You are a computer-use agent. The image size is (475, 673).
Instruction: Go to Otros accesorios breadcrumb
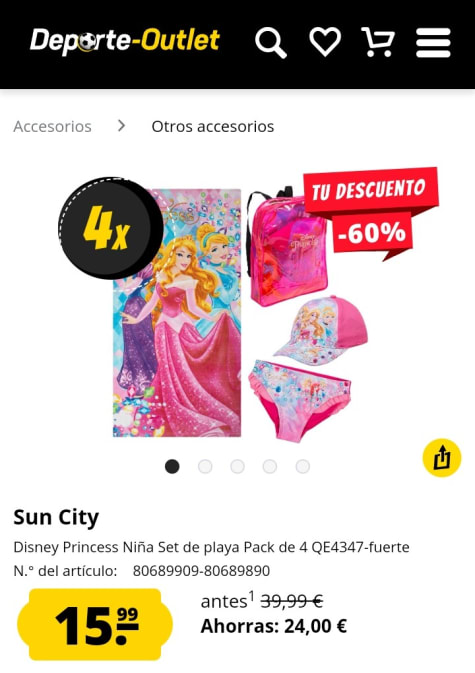point(213,127)
